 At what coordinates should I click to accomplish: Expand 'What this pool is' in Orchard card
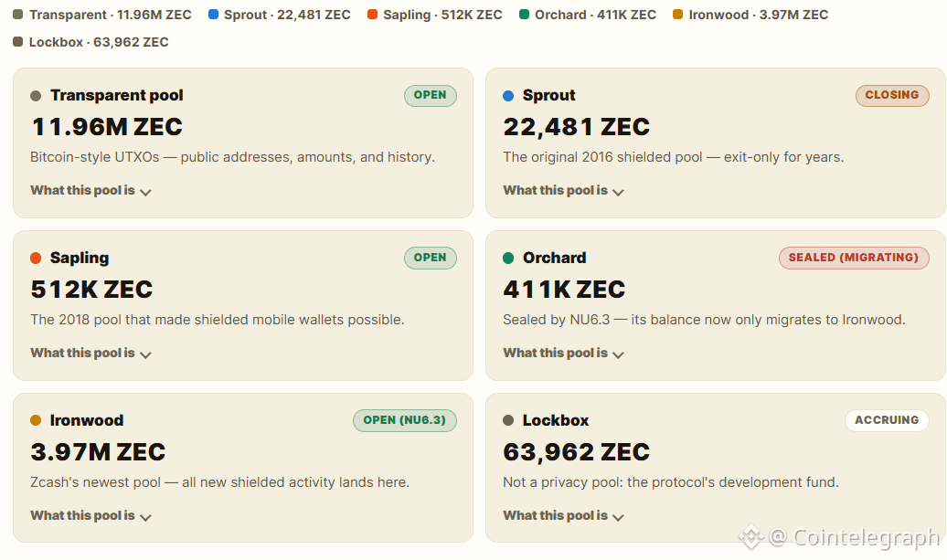563,353
